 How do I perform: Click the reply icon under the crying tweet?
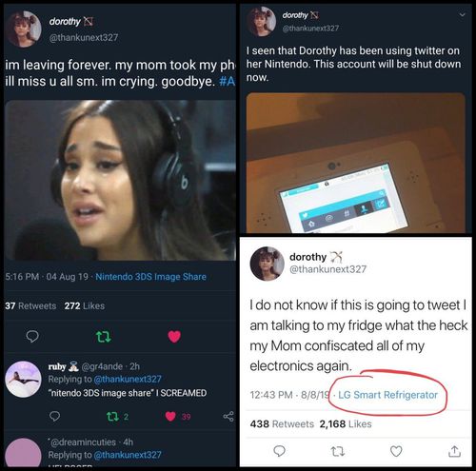(x=32, y=336)
